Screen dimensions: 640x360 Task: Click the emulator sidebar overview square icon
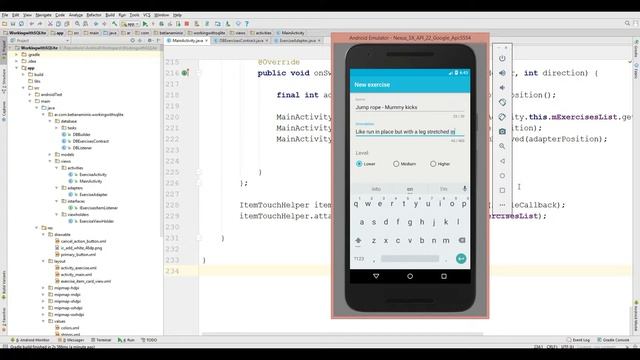coord(502,190)
